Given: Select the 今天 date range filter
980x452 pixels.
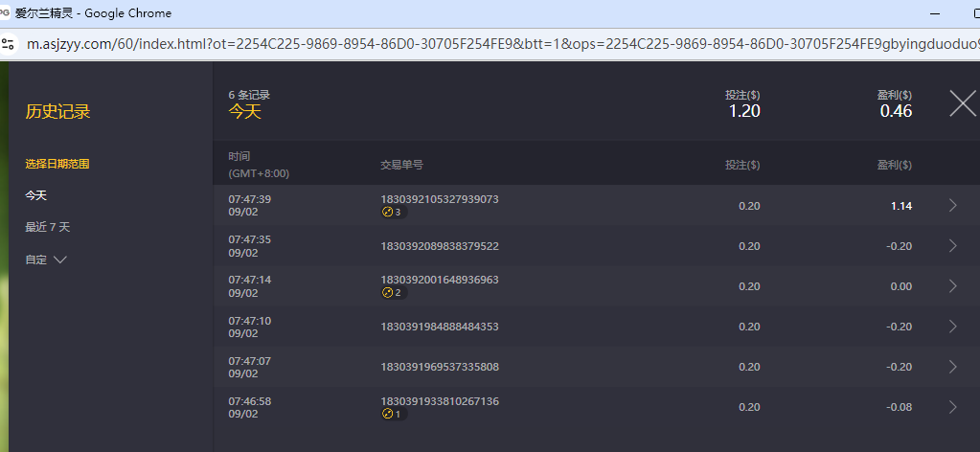Looking at the screenshot, I should 35,195.
